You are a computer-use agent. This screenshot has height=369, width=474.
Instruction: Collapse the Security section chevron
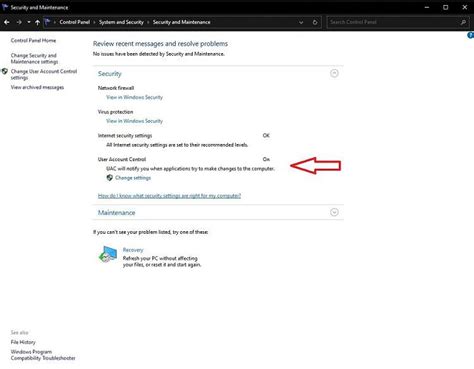click(334, 73)
